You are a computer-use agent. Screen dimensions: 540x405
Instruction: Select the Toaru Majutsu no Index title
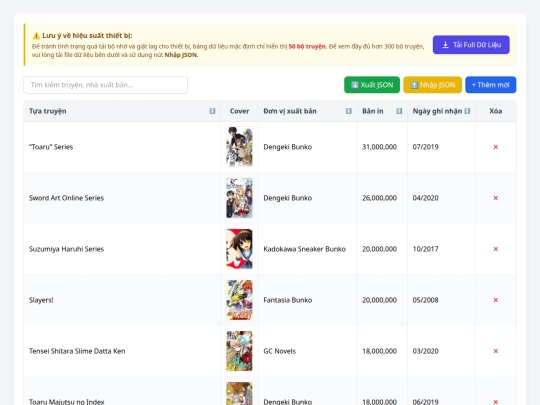[x=66, y=402]
